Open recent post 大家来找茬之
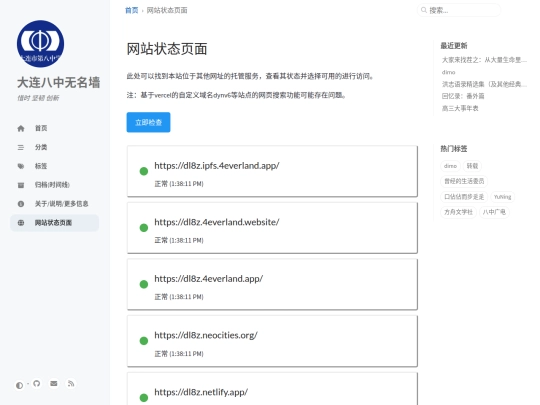This screenshot has width=540, height=405. point(484,60)
